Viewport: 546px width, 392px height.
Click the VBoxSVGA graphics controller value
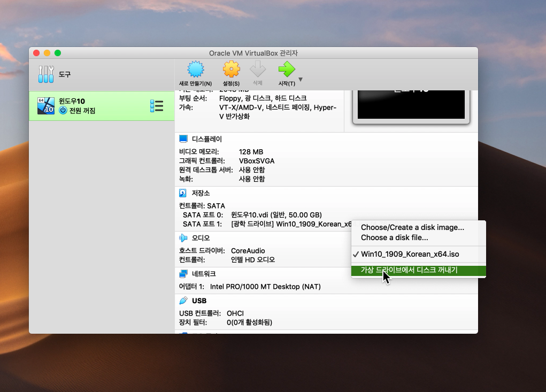click(257, 161)
